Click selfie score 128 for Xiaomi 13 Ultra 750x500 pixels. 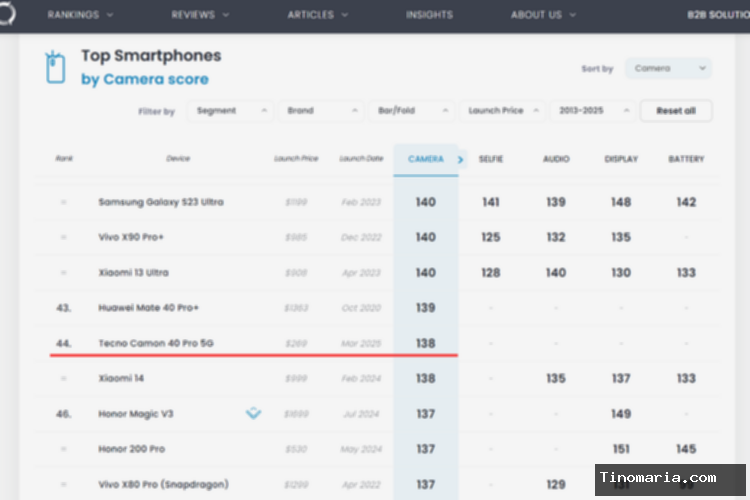(491, 273)
